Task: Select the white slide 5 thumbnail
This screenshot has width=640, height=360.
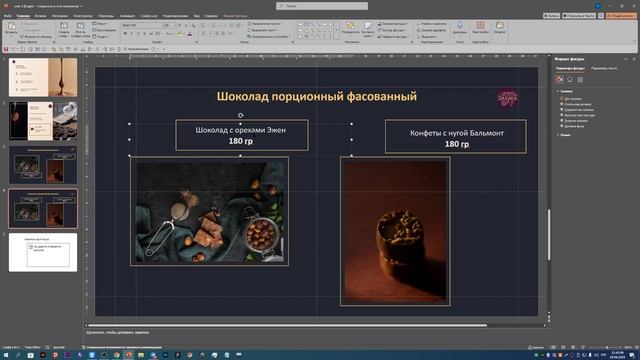Action: coord(43,252)
